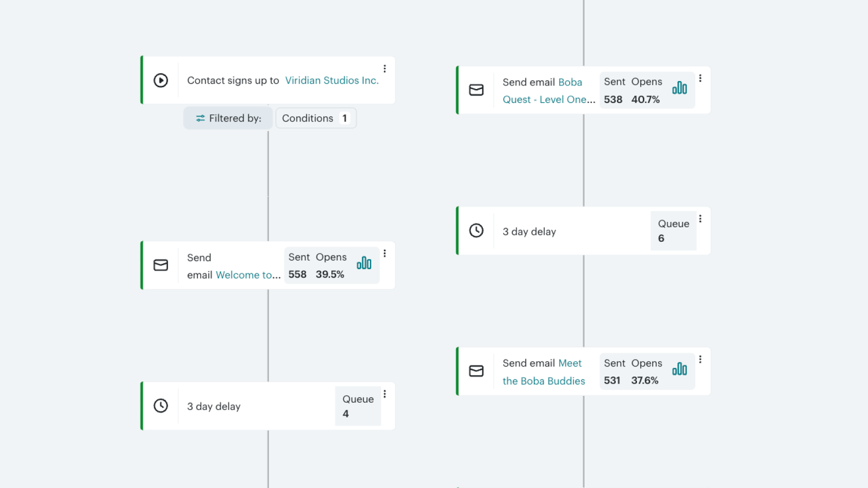
Task: Open three-dot menu on Welcome email step
Action: 385,254
